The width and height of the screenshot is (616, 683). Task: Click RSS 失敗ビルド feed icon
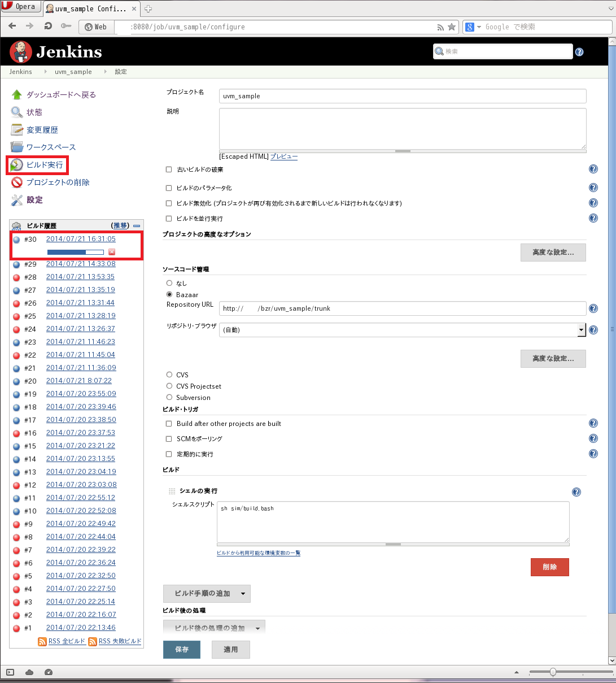coord(93,641)
